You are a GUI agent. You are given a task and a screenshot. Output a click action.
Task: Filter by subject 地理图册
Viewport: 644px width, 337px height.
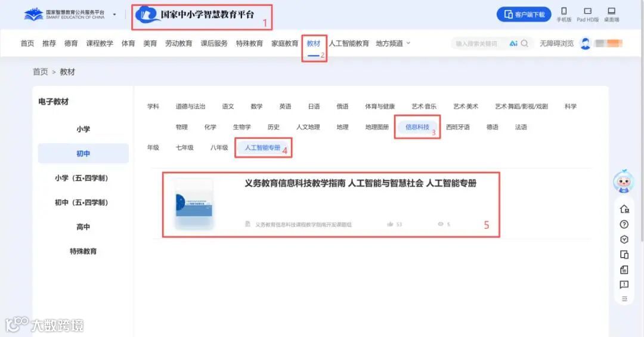tap(377, 127)
